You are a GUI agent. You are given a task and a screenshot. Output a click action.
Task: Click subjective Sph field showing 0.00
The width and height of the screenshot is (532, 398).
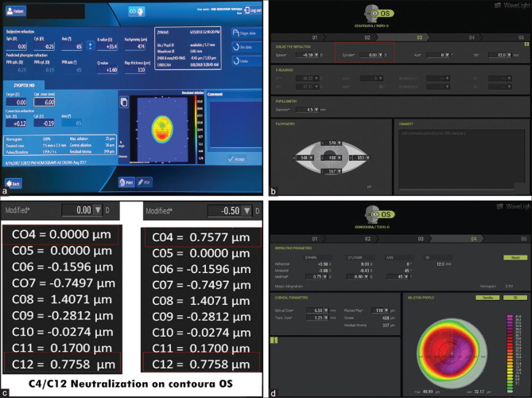pos(17,46)
